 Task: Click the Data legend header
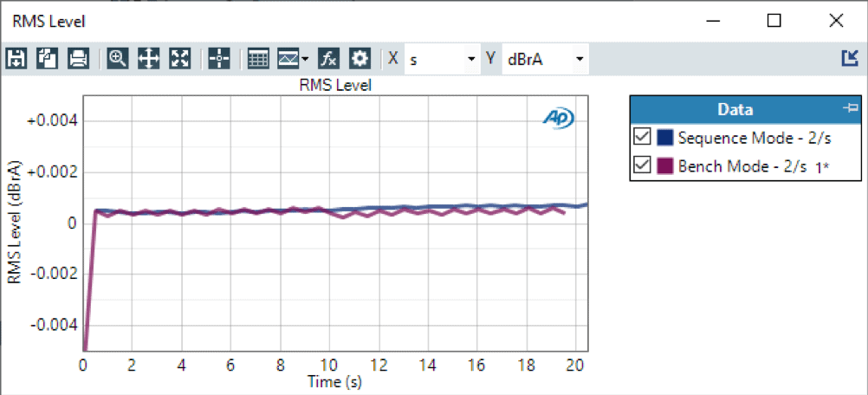[735, 110]
